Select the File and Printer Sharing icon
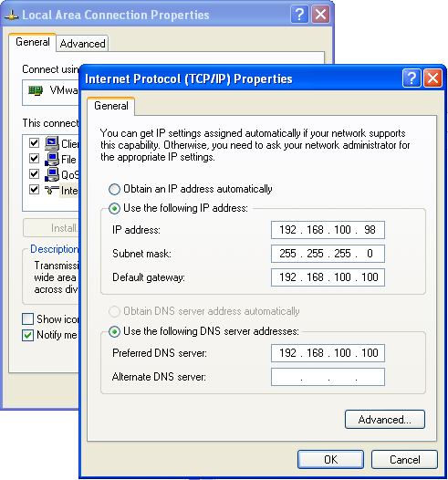This screenshot has width=448, height=480. coord(52,159)
